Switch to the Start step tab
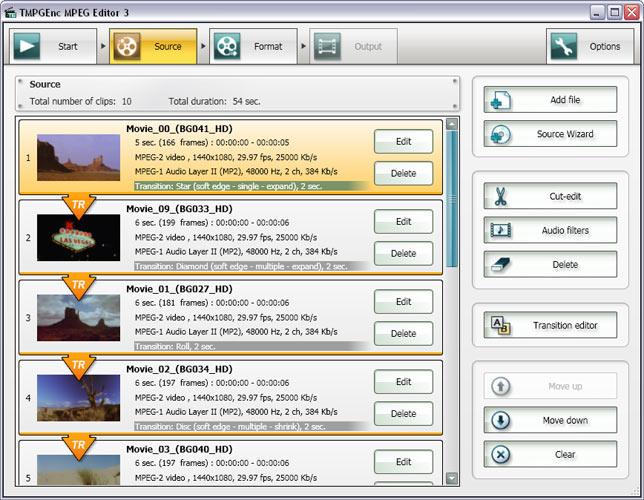The width and height of the screenshot is (644, 500). [54, 47]
